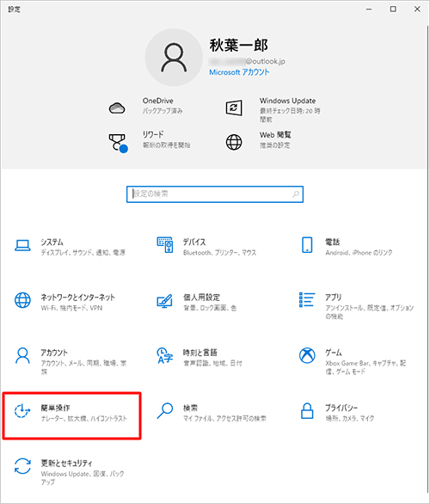Select the 個人用設定 category title
The image size is (430, 504).
coord(201,297)
